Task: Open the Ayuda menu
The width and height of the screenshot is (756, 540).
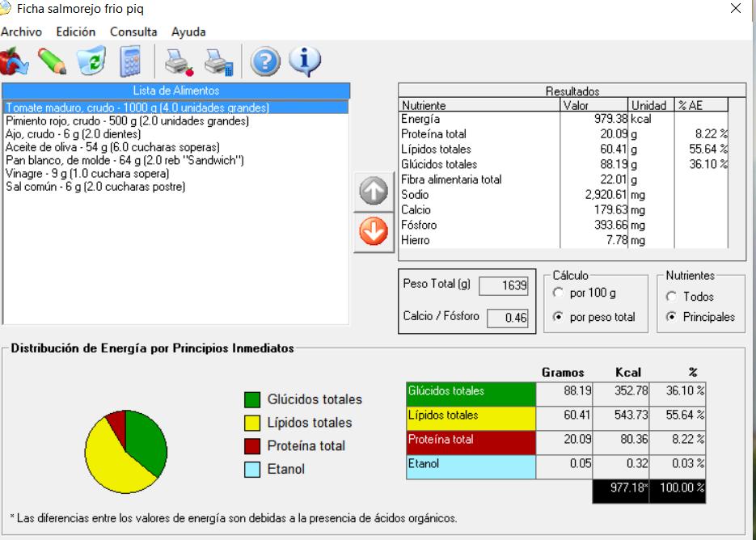Action: tap(188, 32)
